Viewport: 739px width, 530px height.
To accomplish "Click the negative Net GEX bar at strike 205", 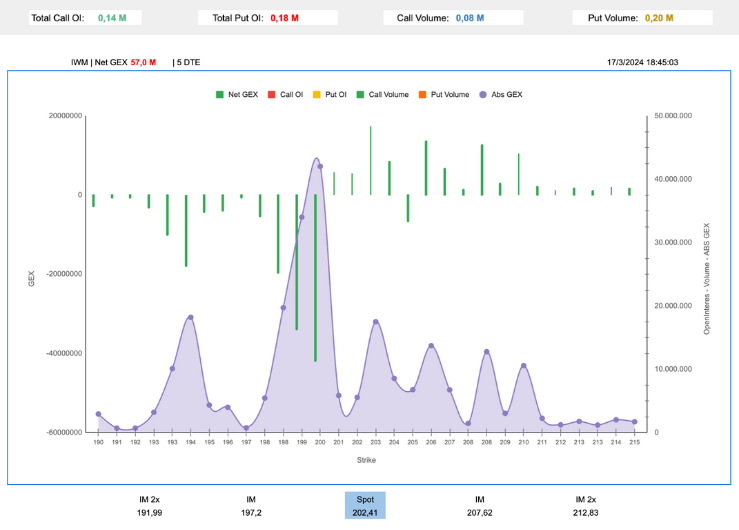I will coord(408,208).
